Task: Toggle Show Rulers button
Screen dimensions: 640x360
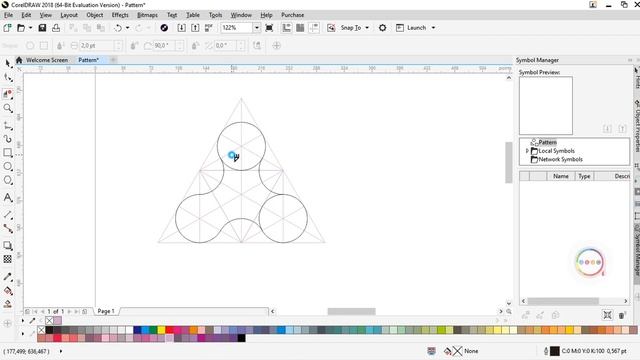Action: [x=287, y=28]
